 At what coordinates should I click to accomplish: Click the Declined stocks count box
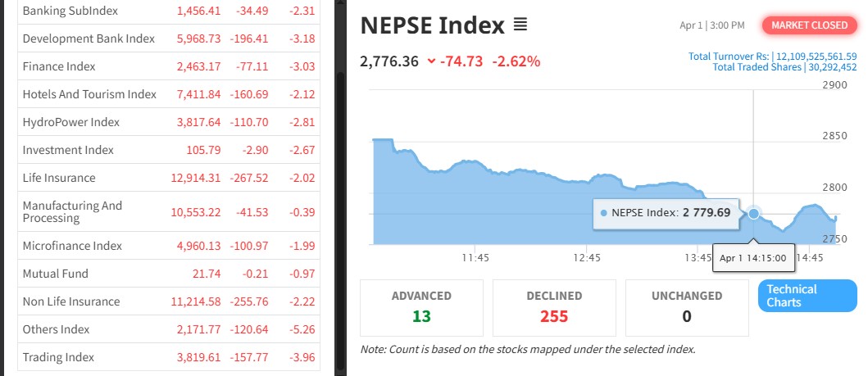554,307
